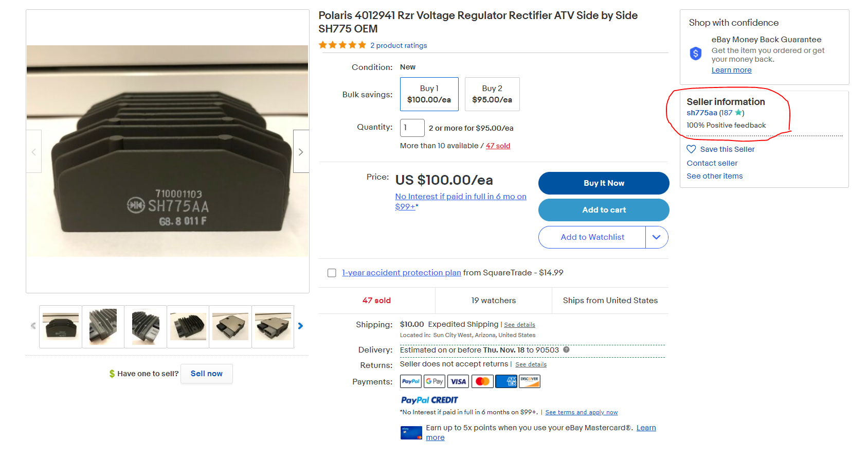Click the next image arrow on main photo
This screenshot has height=457, width=868.
click(301, 152)
